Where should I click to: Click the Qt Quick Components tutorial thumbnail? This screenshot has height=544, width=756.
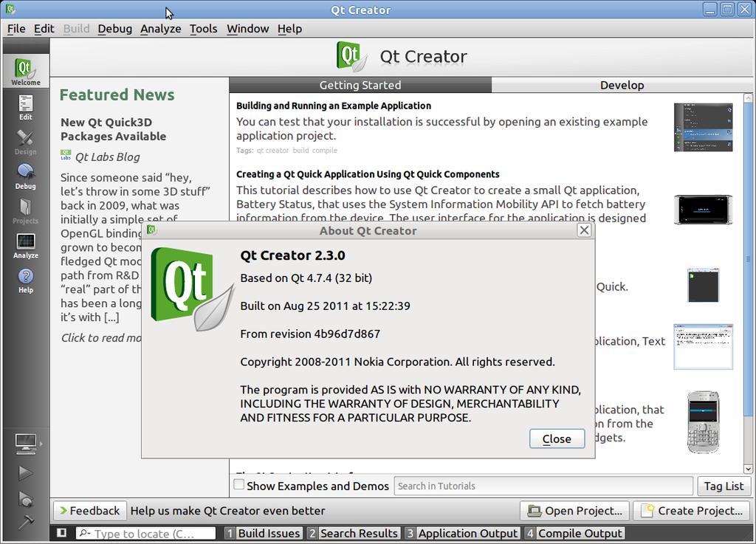pos(703,210)
